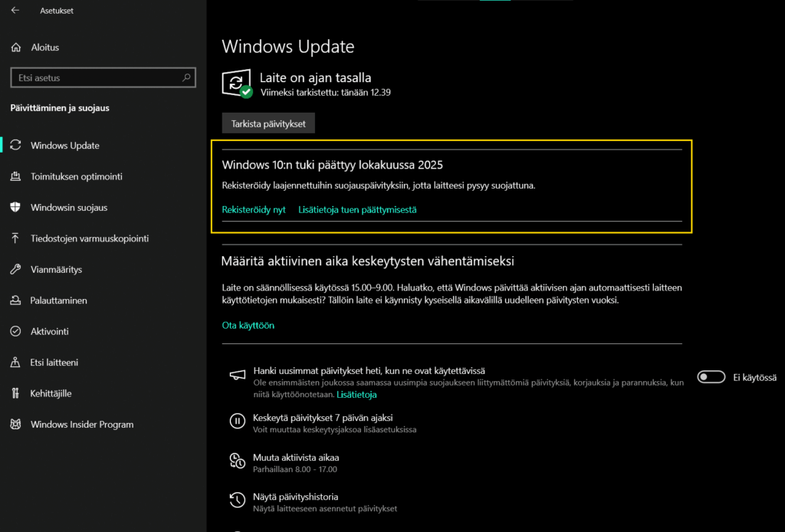
Task: Click the Aktivointi checkmark circle icon
Action: pyautogui.click(x=15, y=331)
